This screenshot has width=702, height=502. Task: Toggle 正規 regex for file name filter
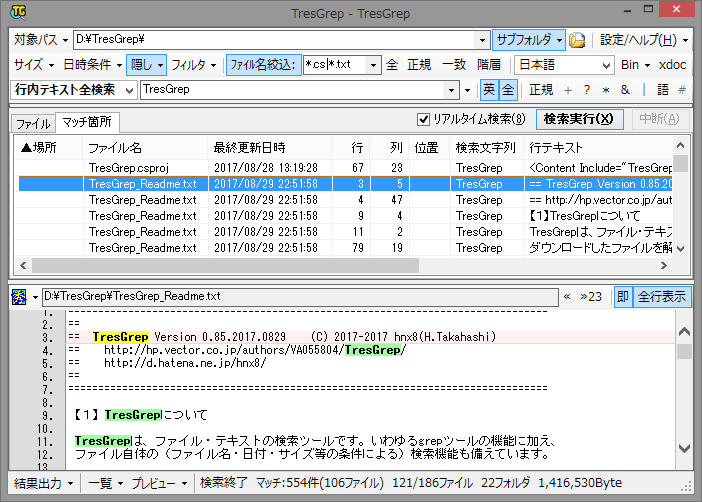[x=419, y=65]
